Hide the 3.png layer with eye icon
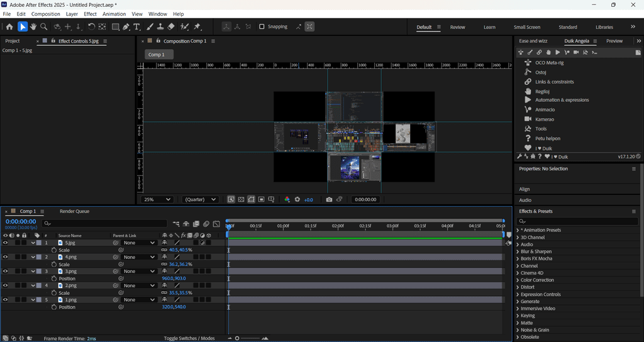This screenshot has height=342, width=644. 6,272
